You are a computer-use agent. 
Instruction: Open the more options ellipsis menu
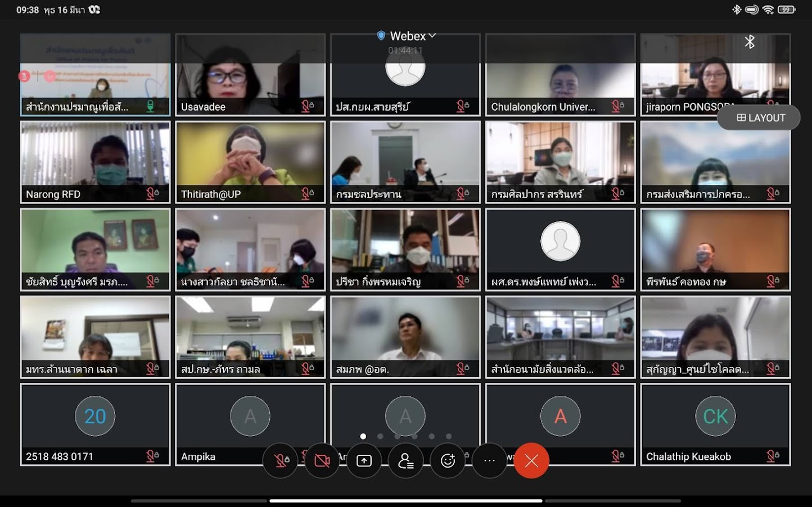click(489, 461)
